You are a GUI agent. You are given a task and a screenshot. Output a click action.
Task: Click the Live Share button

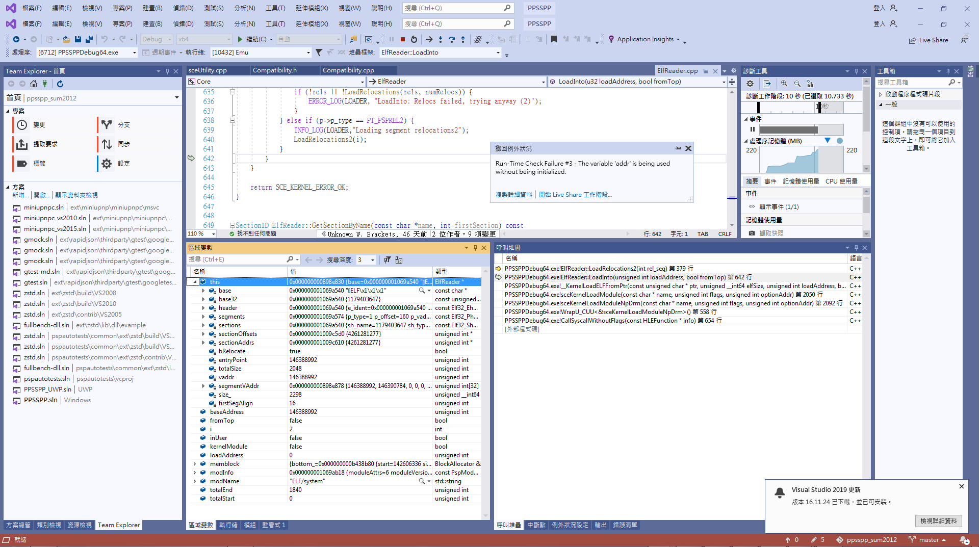(929, 40)
